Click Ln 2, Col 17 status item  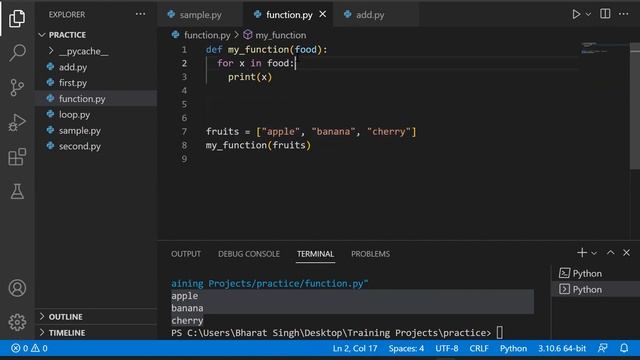355,348
